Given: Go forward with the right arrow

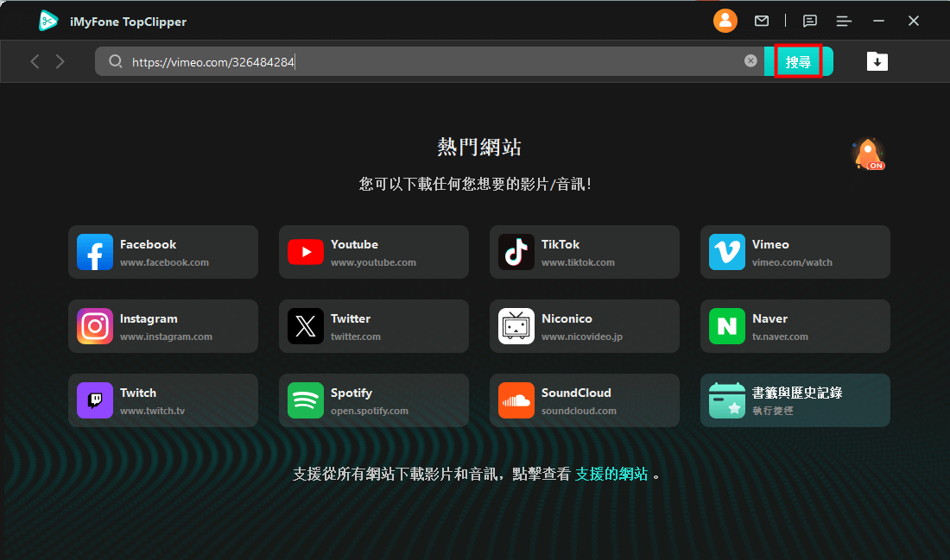Looking at the screenshot, I should (x=60, y=61).
